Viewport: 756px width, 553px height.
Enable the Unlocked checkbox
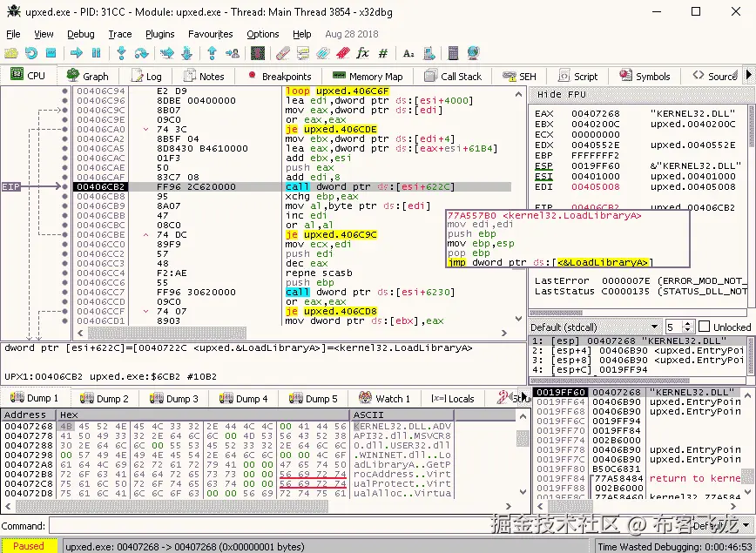(x=704, y=327)
